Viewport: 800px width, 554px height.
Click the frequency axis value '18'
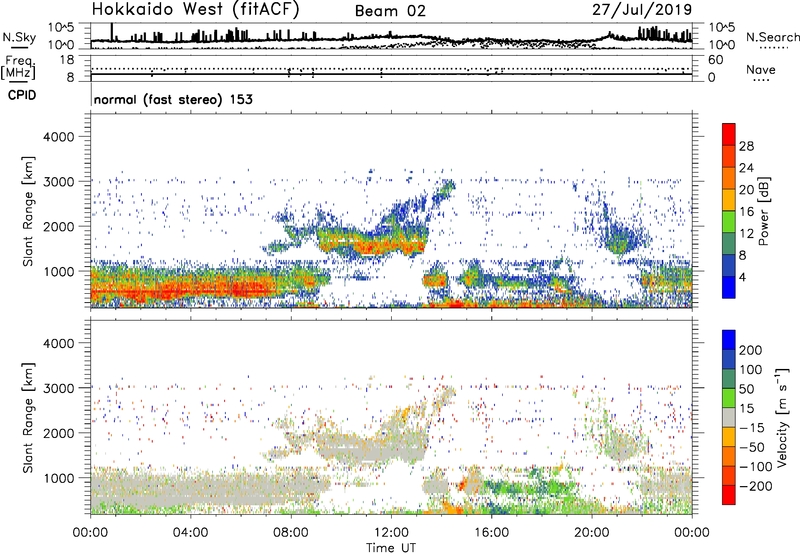(67, 60)
